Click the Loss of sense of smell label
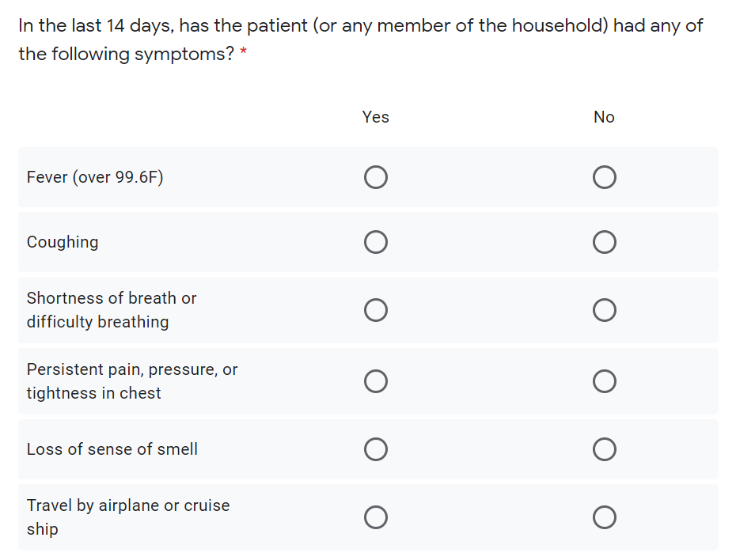The width and height of the screenshot is (736, 560). 112,449
